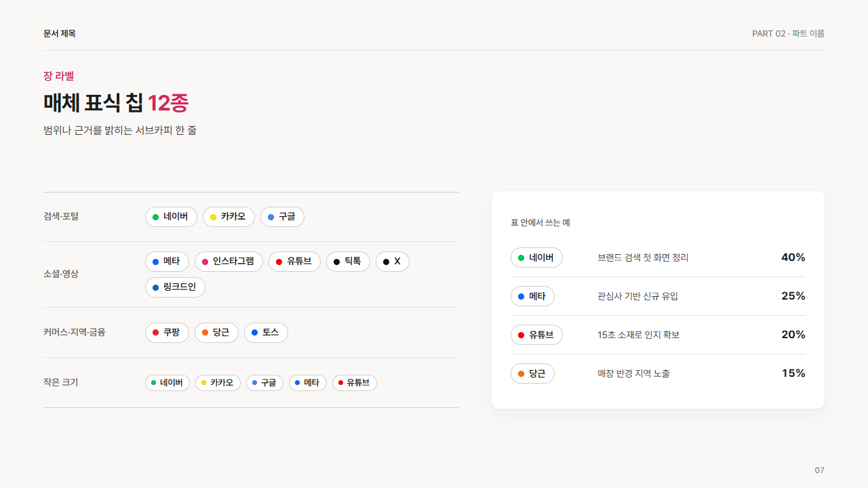Image resolution: width=868 pixels, height=488 pixels.
Task: Click the 메타 chip beside 관심사 기반 신규 유입
Action: tap(532, 296)
